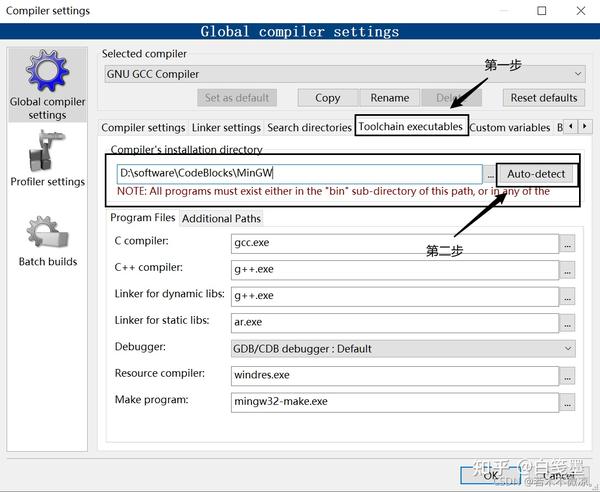Switch to Linker settings tab

pos(226,127)
